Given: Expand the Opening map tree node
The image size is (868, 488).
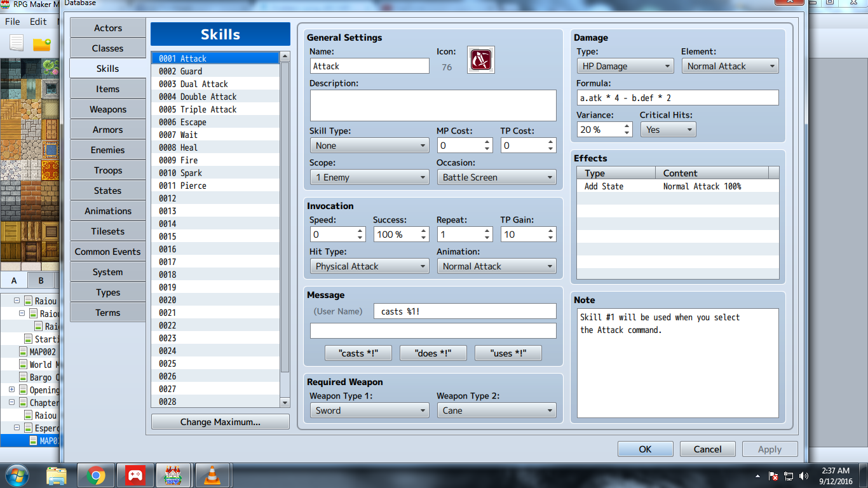Looking at the screenshot, I should pos(12,390).
